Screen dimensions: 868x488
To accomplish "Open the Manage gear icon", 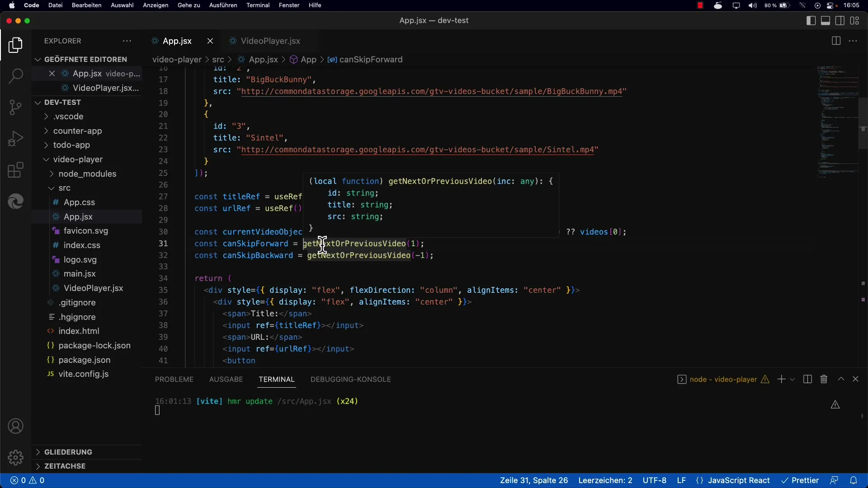I will 15,457.
